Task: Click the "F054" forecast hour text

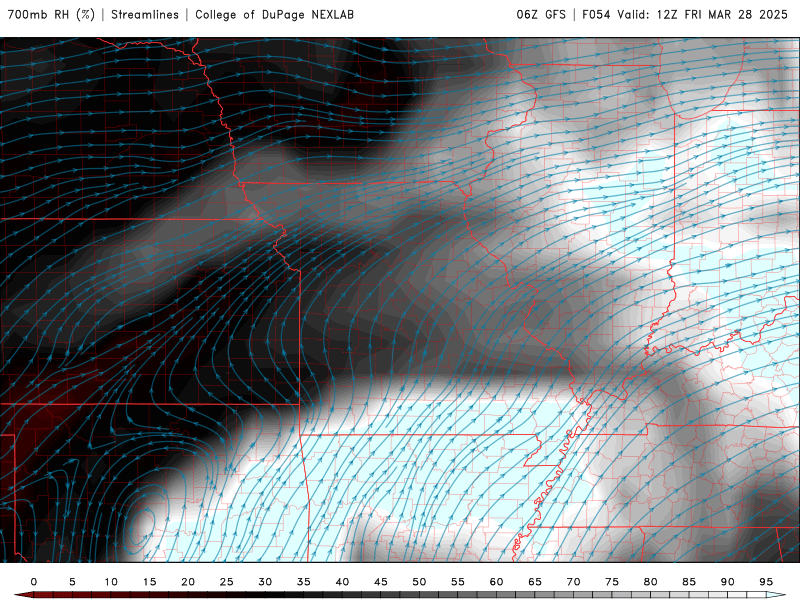Action: pos(596,15)
